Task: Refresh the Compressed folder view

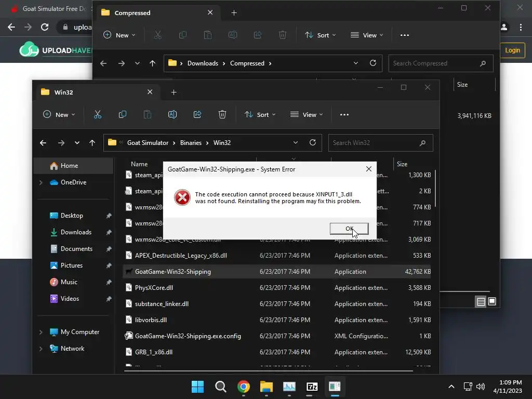Action: (x=373, y=63)
